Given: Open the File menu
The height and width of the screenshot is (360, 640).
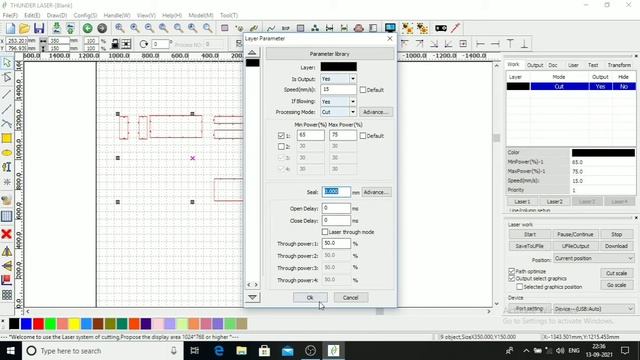Looking at the screenshot, I should tap(10, 15).
